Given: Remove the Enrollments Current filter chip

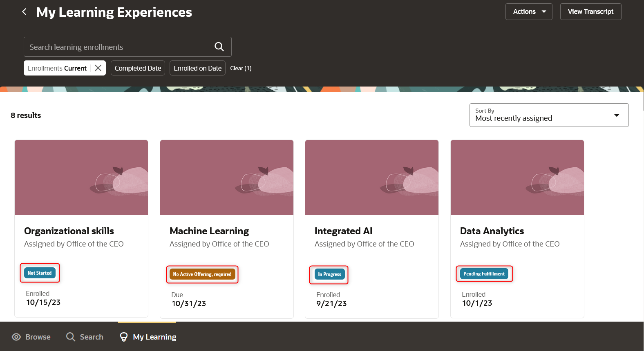Looking at the screenshot, I should coord(98,68).
